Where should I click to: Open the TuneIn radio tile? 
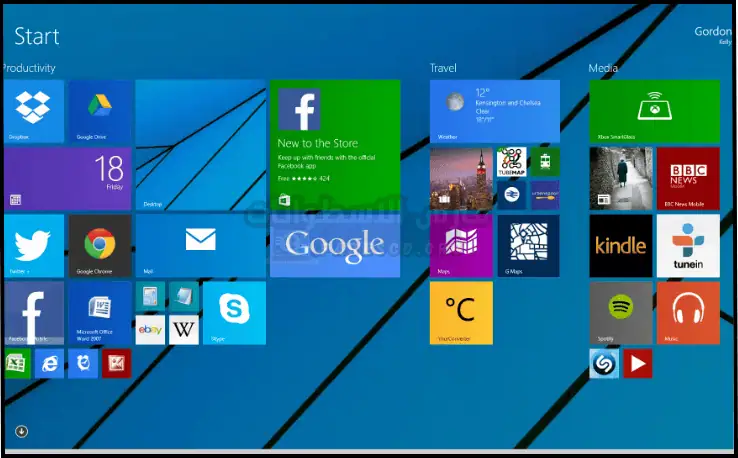688,245
